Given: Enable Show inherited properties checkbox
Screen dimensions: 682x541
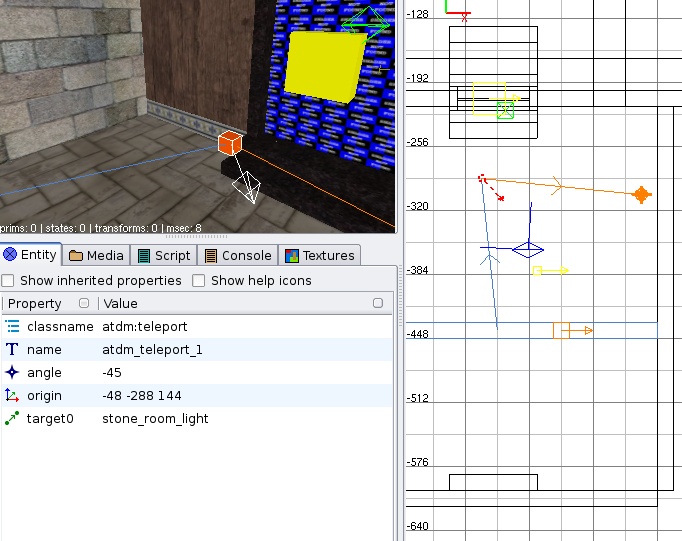Looking at the screenshot, I should [x=8, y=281].
